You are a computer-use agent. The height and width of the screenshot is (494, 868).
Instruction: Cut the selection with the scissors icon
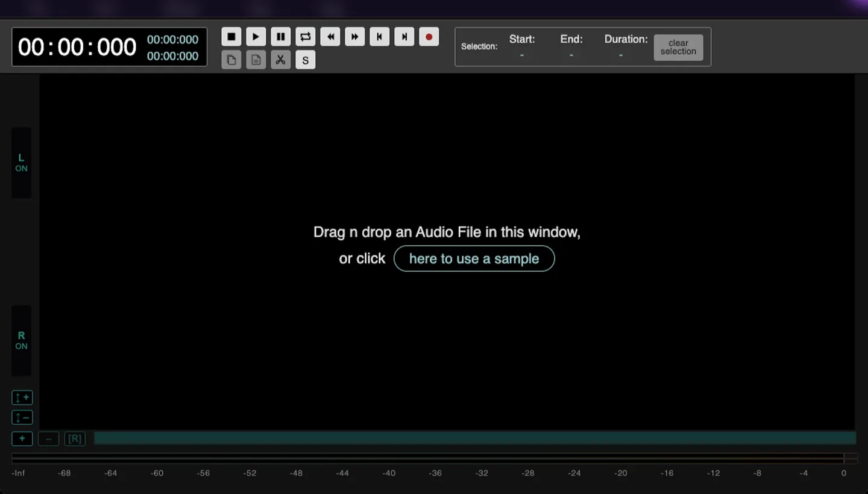coord(280,60)
